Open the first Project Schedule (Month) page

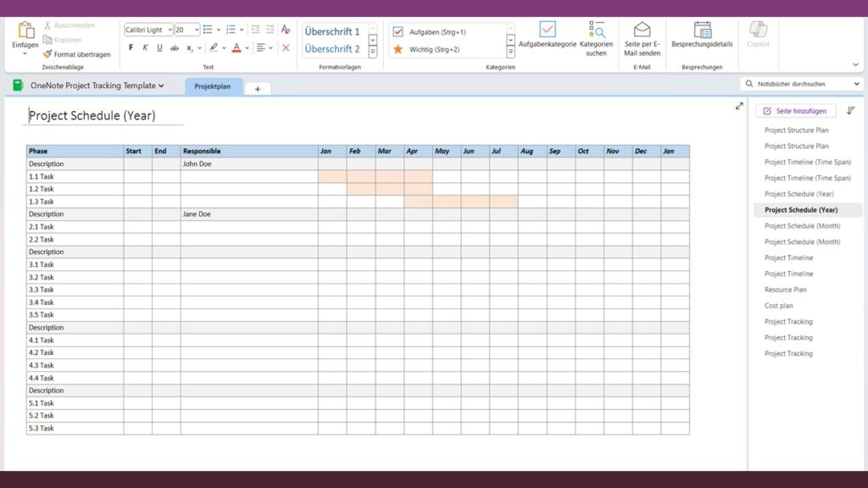point(802,225)
